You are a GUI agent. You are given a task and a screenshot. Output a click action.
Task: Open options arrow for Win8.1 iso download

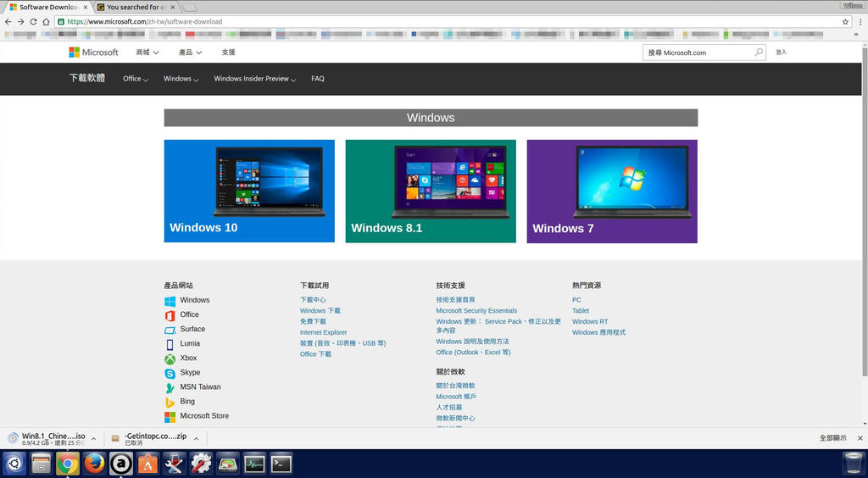point(93,439)
